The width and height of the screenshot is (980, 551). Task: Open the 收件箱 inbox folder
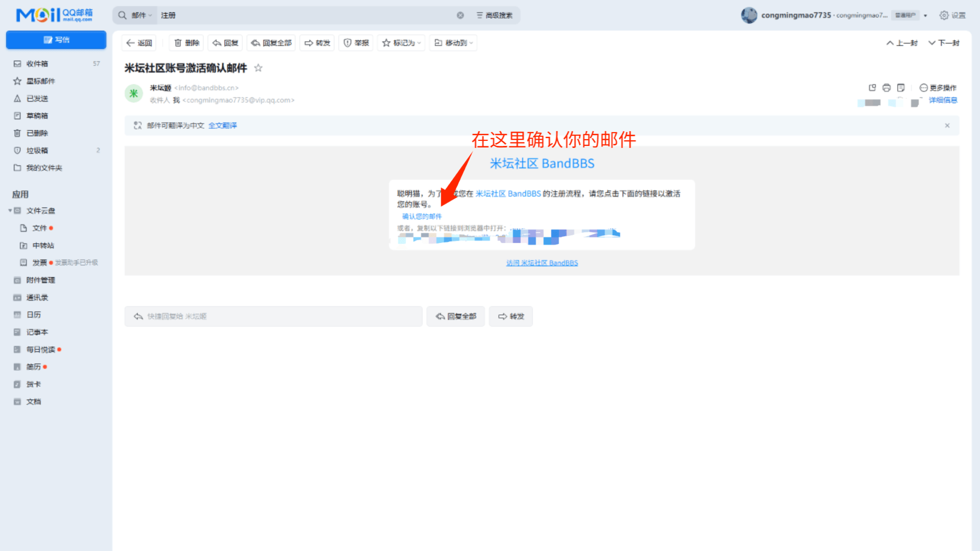coord(37,64)
